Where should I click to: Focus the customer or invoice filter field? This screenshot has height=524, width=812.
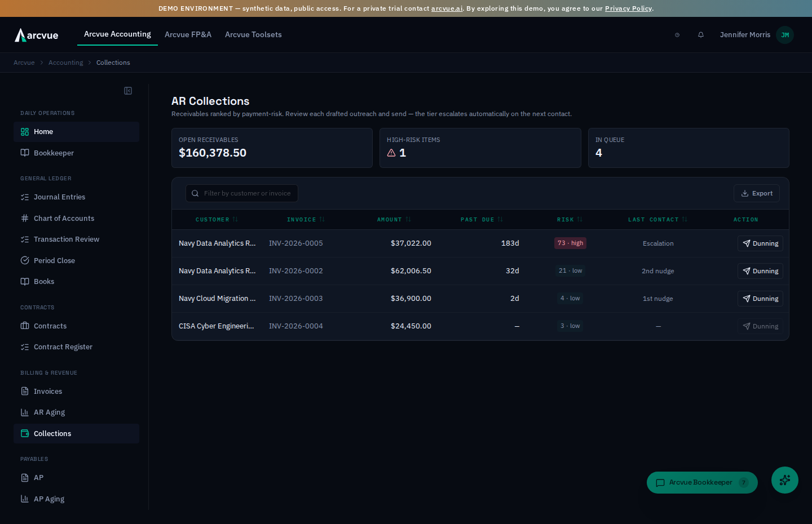[242, 193]
